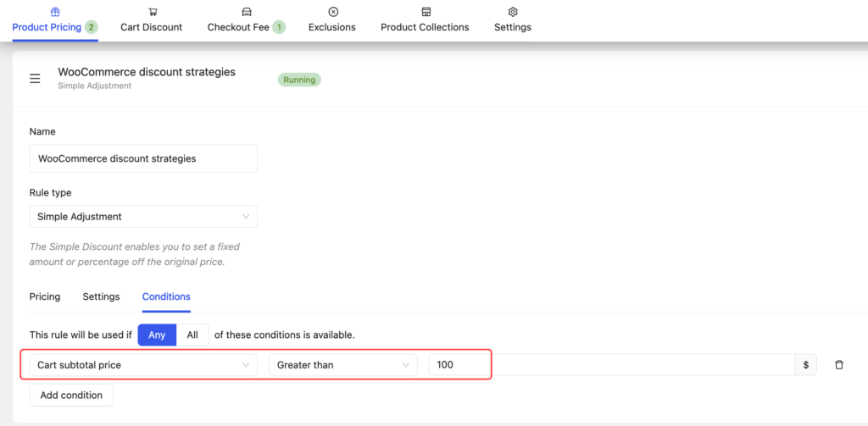This screenshot has height=426, width=868.
Task: Click the WooCommerce discount strategies rule heading
Action: [147, 72]
